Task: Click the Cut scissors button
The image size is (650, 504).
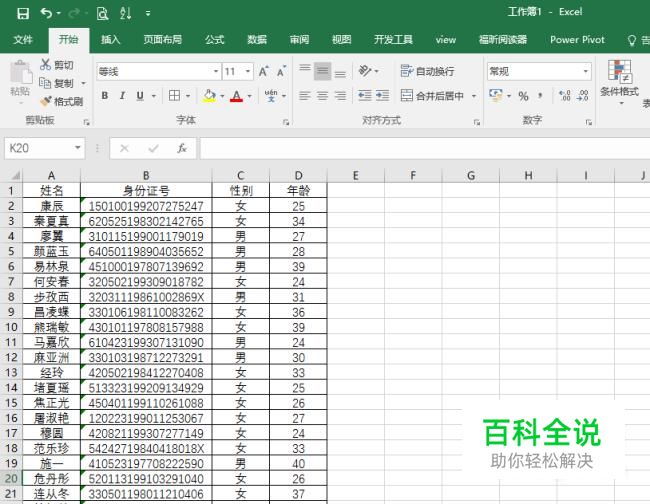Action: (57, 65)
